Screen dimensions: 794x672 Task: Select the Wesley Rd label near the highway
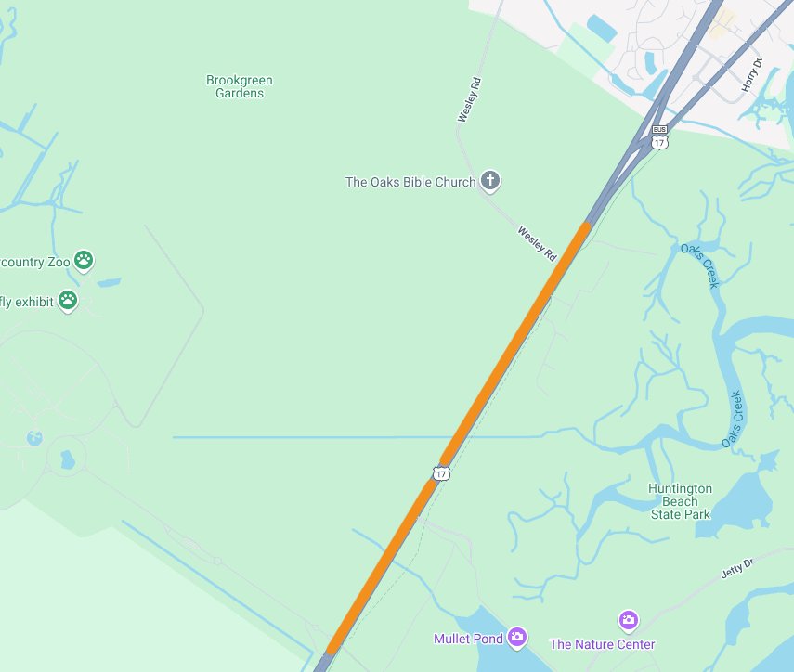pos(537,243)
